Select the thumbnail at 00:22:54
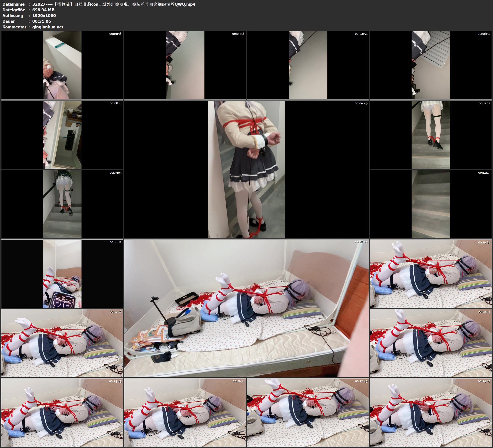Image resolution: width=493 pixels, height=448 pixels. (431, 343)
